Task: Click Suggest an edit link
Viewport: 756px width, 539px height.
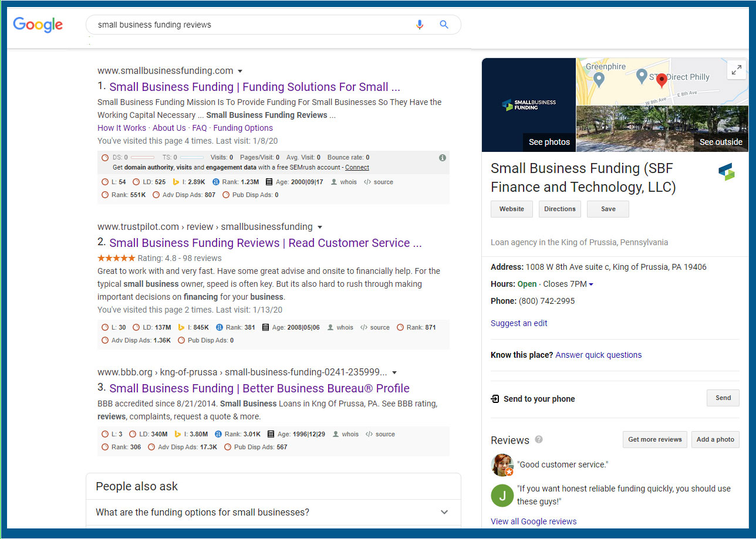Action: pyautogui.click(x=519, y=323)
